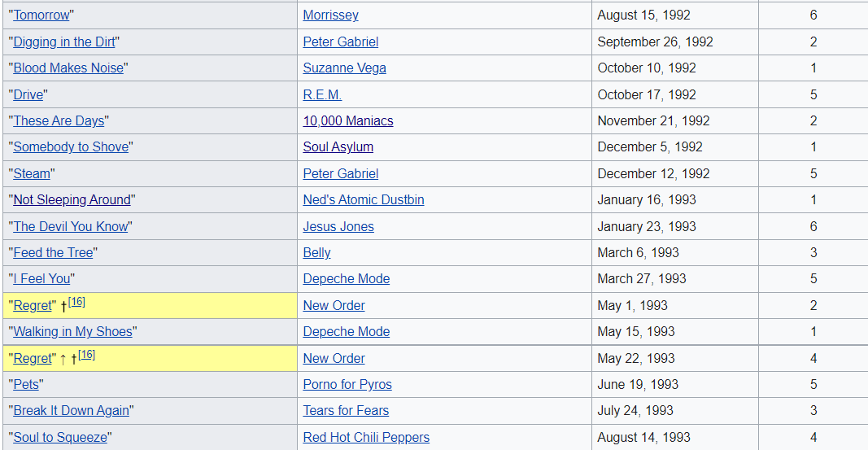The width and height of the screenshot is (868, 450).
Task: Open "Break It Down Again" song link
Action: [72, 410]
